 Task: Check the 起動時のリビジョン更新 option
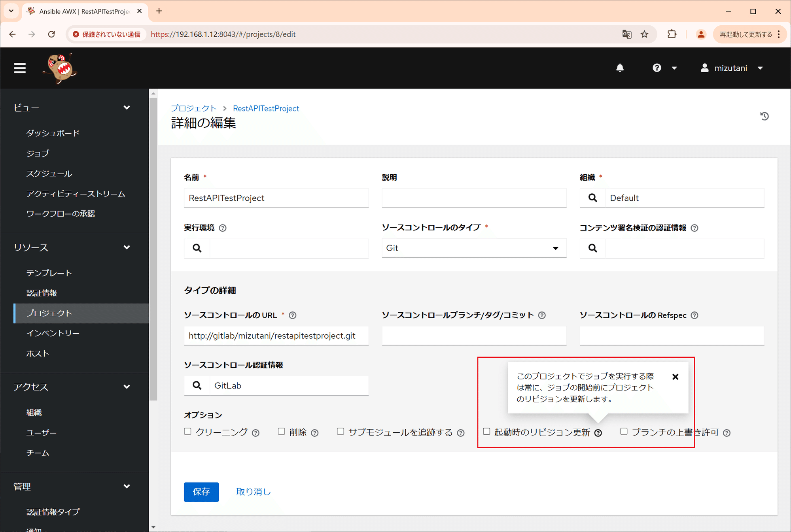coord(486,432)
